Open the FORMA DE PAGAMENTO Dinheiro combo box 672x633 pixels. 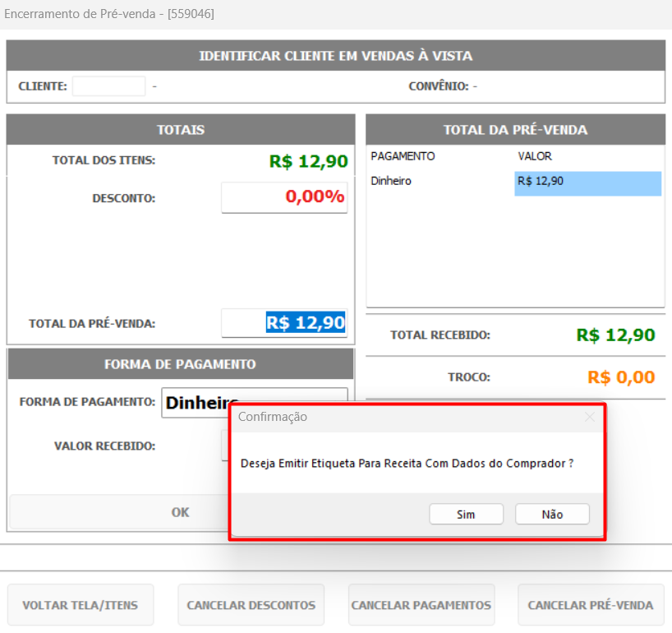(x=255, y=403)
